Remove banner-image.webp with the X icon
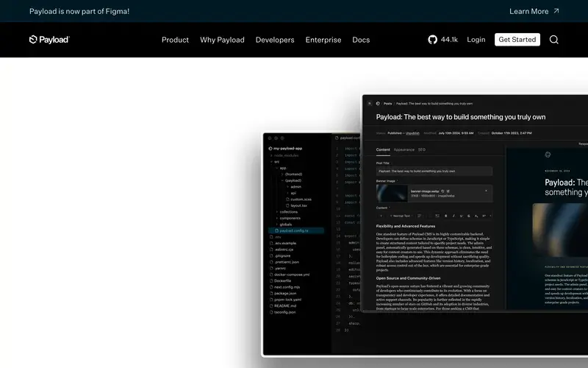Viewport: 588px width, 368px height. pyautogui.click(x=486, y=191)
